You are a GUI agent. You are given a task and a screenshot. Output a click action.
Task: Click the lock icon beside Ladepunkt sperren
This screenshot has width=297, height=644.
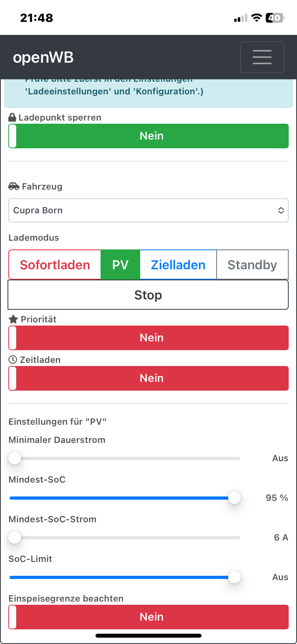click(x=12, y=118)
